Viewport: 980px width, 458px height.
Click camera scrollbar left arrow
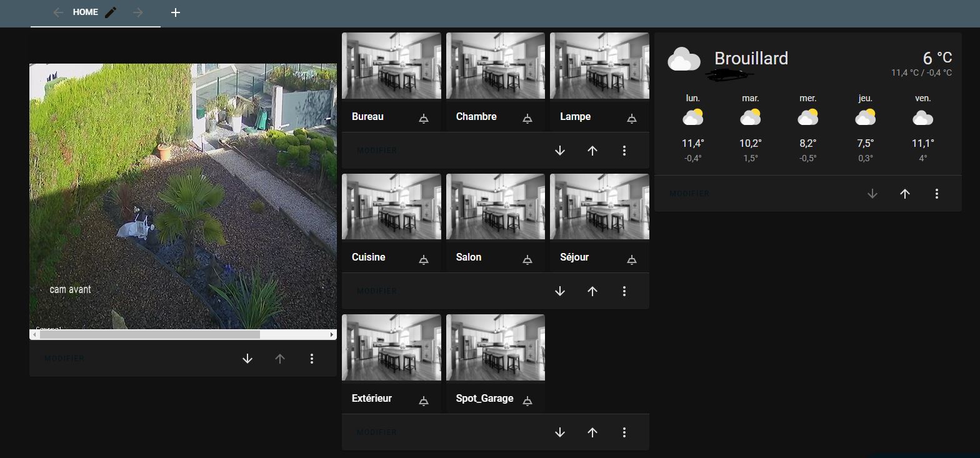(x=34, y=335)
